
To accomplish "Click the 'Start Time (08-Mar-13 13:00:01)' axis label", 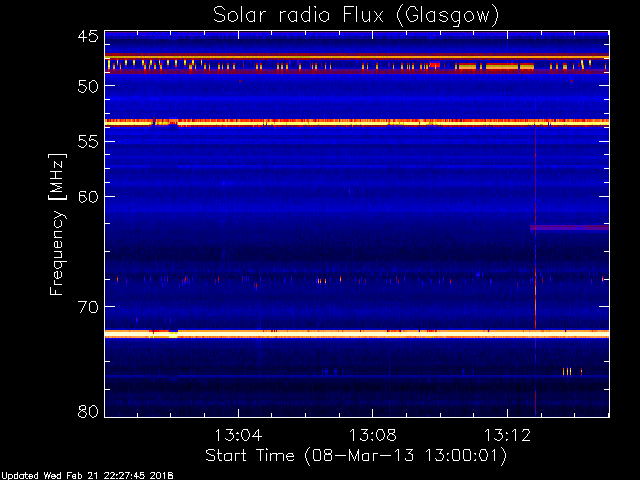I will 356,456.
